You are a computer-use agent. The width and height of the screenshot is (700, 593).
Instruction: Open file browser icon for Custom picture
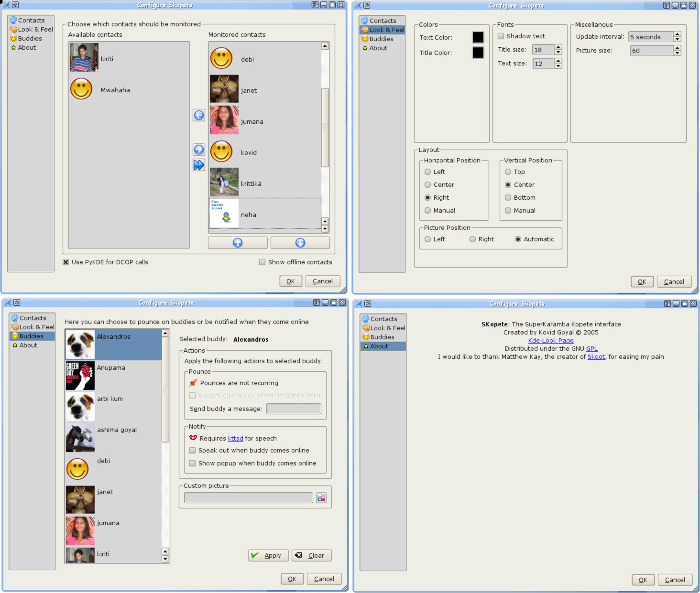coord(321,497)
